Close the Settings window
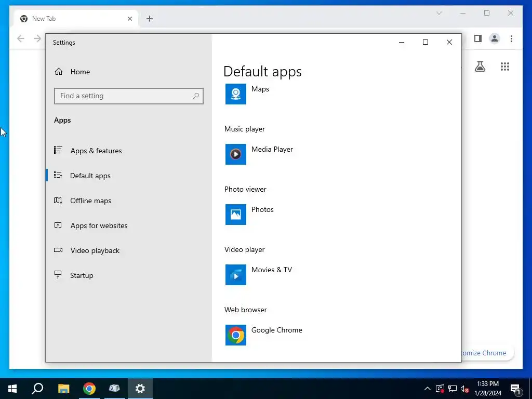 (x=449, y=42)
